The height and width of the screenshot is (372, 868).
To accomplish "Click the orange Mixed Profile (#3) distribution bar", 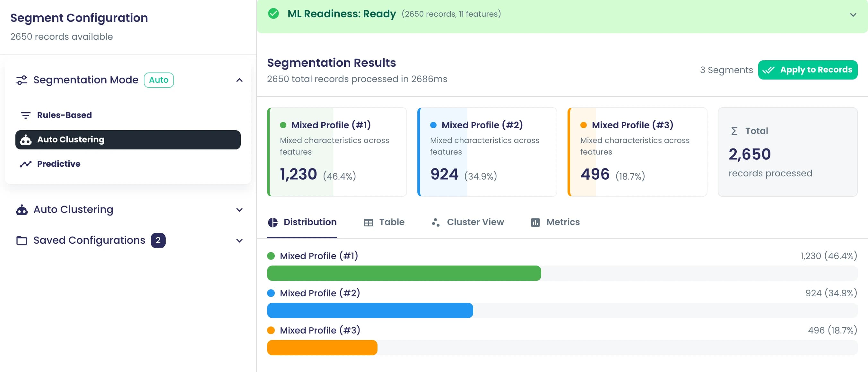I will (x=322, y=348).
